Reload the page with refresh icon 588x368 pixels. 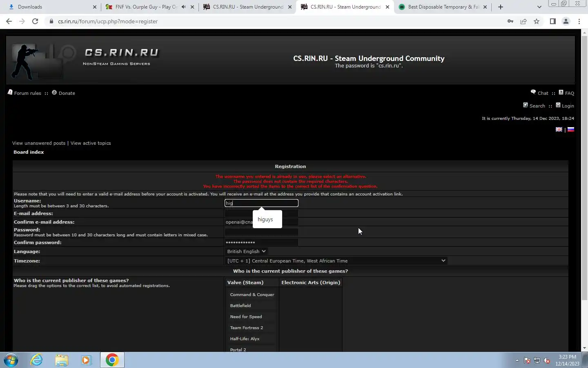tap(35, 21)
